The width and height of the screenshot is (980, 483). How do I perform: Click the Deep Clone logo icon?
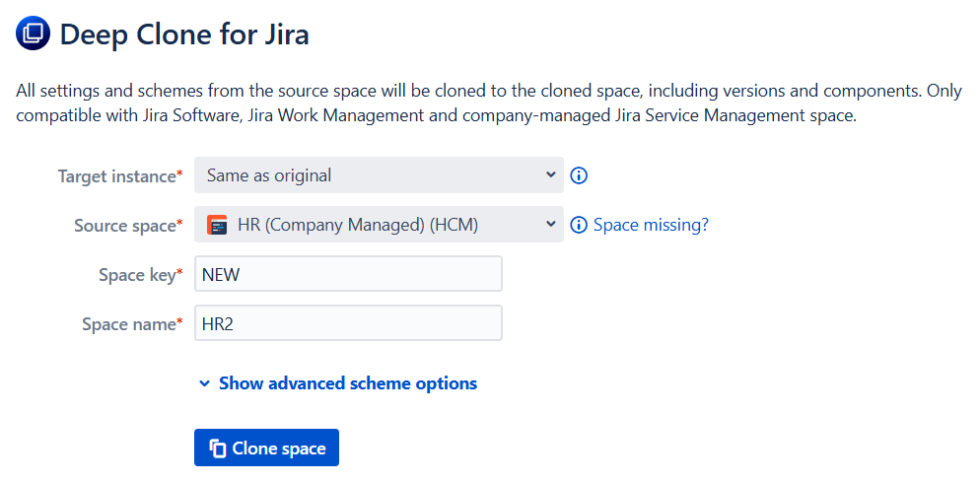pyautogui.click(x=33, y=34)
